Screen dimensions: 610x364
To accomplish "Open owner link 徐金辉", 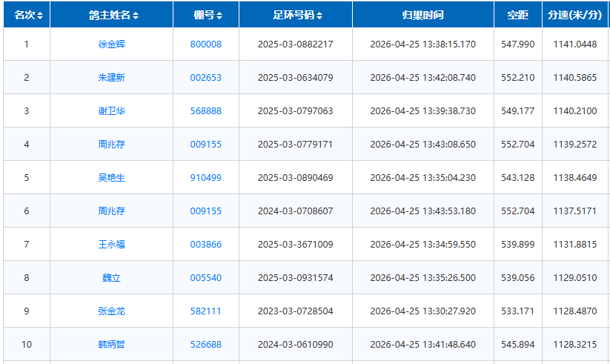I will click(x=112, y=44).
